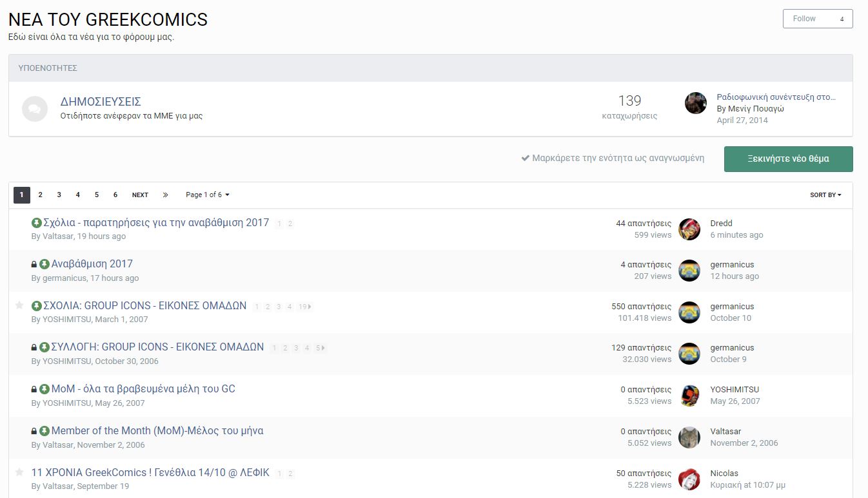The height and width of the screenshot is (498, 868).
Task: Go to page 6 in pagination
Action: click(115, 195)
